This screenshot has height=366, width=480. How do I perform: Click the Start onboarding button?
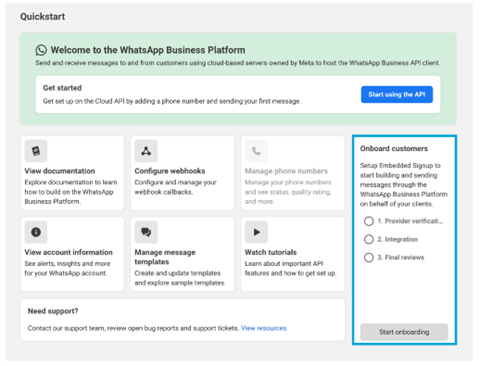pyautogui.click(x=404, y=332)
